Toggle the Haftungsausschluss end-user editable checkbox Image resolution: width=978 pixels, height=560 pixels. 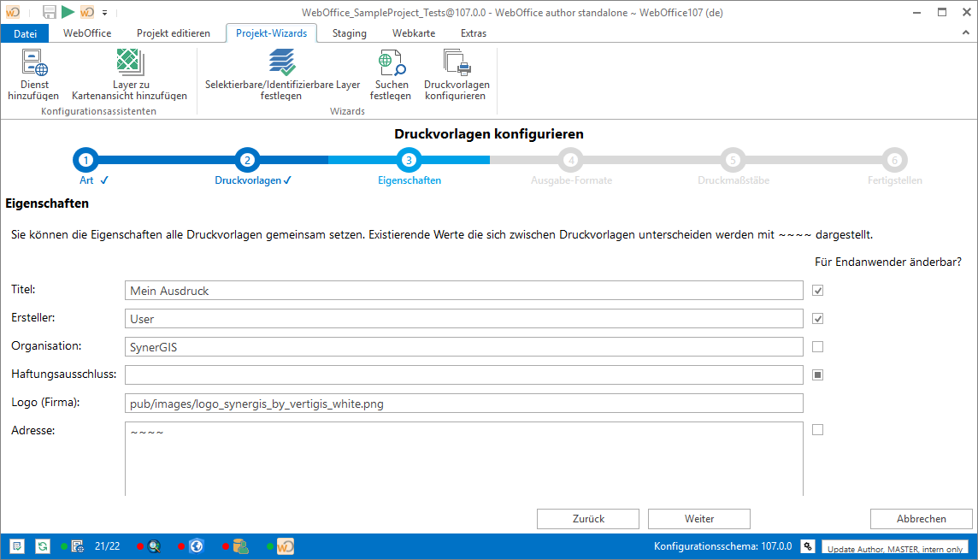click(x=818, y=374)
